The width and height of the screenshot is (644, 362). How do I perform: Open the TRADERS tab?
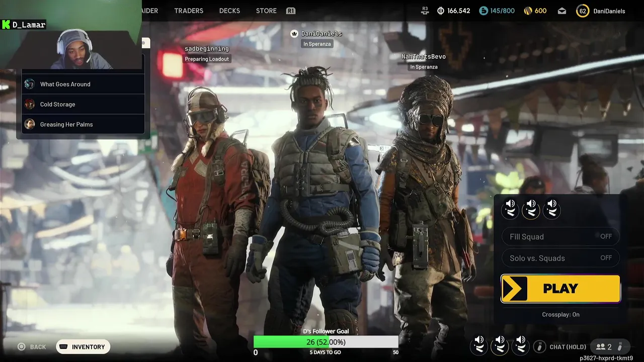189,11
